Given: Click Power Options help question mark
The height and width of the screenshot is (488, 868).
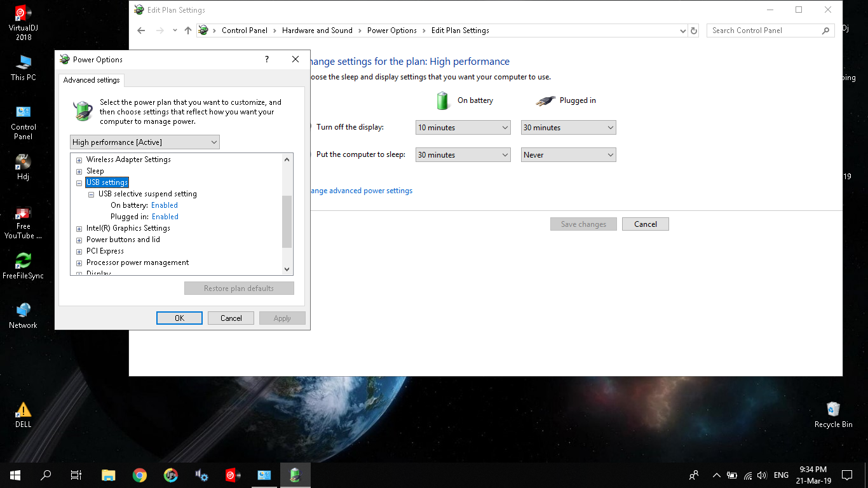Looking at the screenshot, I should (x=267, y=59).
